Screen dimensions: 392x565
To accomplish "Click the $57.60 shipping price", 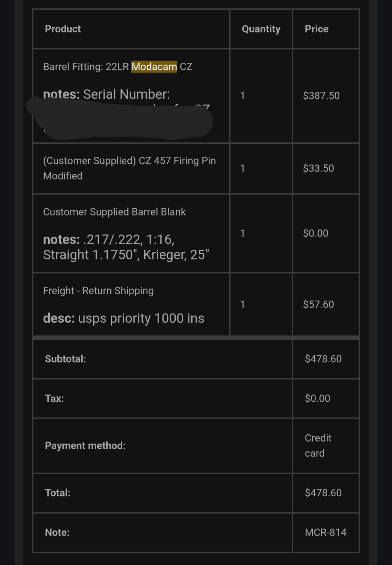I will [x=318, y=304].
